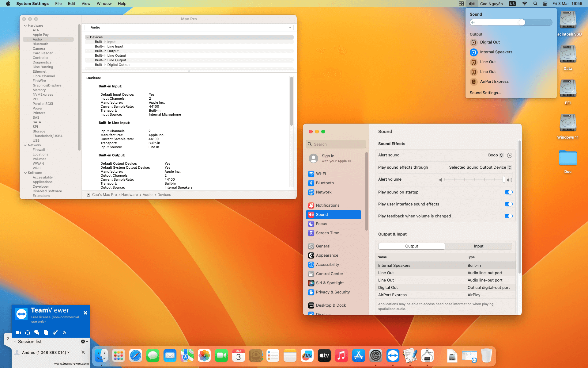The width and height of the screenshot is (588, 368).
Task: Open the View menu in menu bar
Action: [x=86, y=4]
